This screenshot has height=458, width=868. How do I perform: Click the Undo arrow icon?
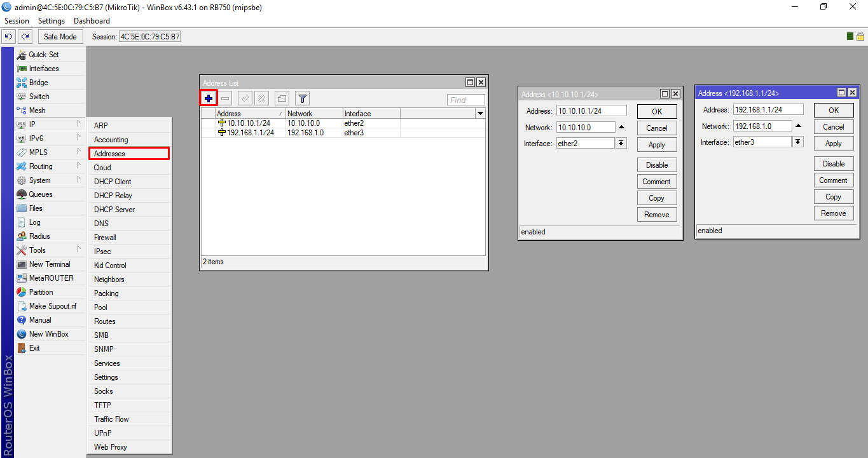coord(9,37)
